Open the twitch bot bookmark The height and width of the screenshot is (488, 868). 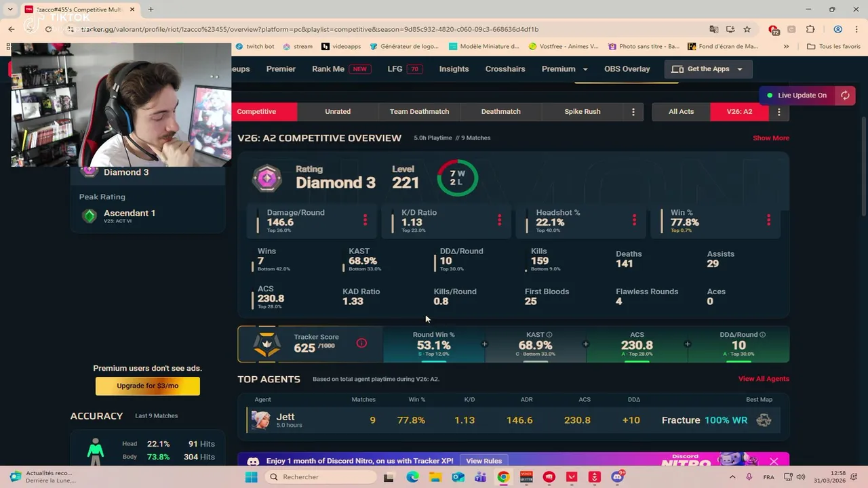click(x=255, y=47)
